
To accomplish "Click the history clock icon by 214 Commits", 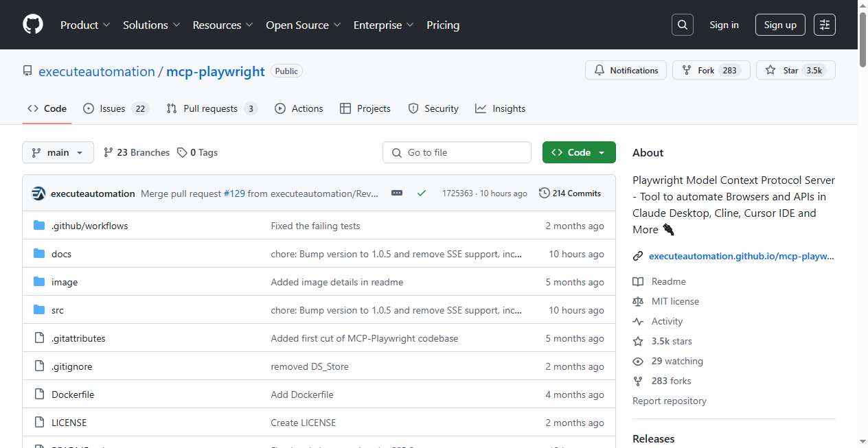I will pos(545,193).
